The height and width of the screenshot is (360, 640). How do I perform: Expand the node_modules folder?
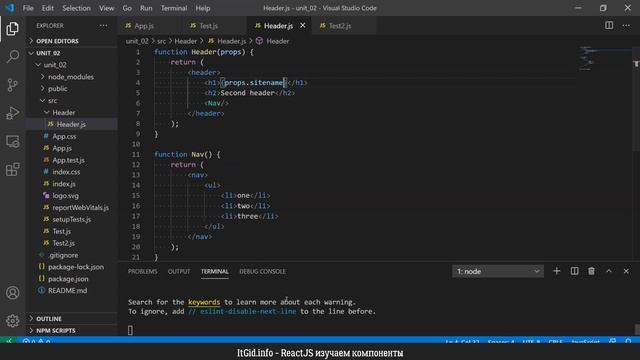point(71,77)
